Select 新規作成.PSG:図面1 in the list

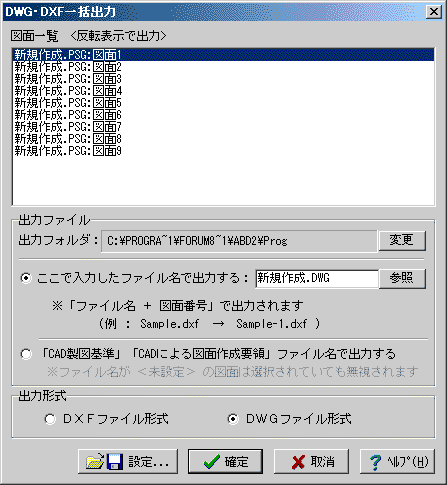[223, 55]
